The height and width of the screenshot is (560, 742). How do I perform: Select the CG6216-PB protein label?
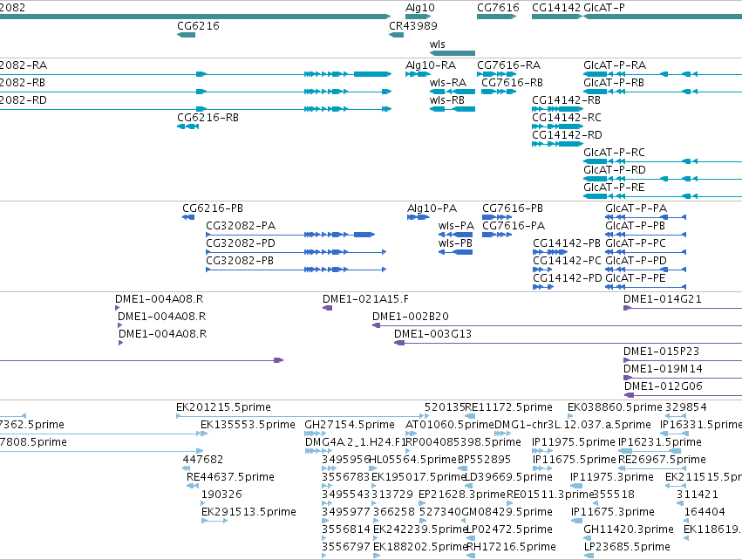coord(213,208)
